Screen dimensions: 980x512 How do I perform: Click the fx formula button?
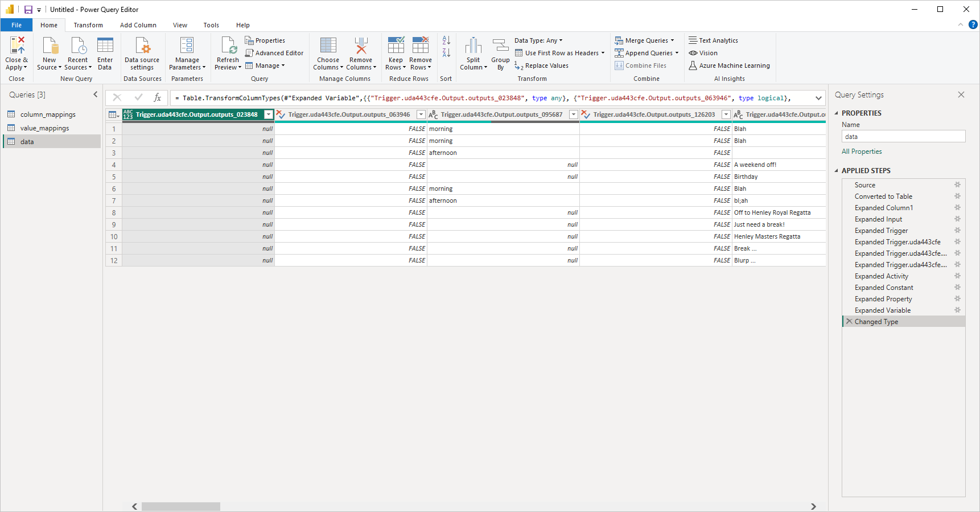(x=158, y=98)
